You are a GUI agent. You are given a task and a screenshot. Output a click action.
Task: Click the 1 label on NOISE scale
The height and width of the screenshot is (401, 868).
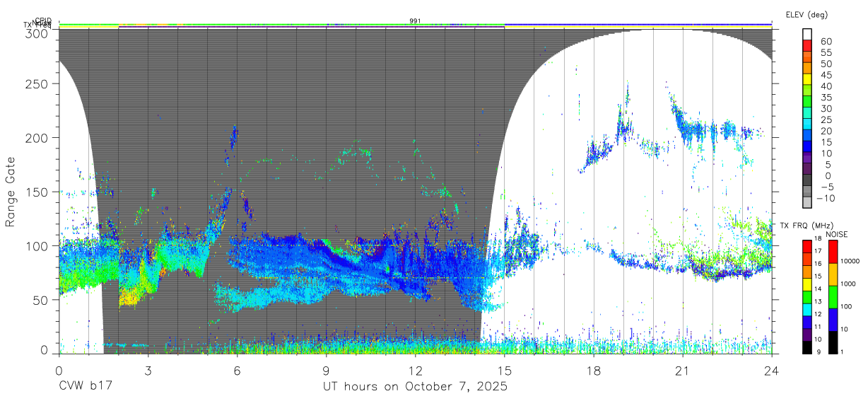click(842, 351)
